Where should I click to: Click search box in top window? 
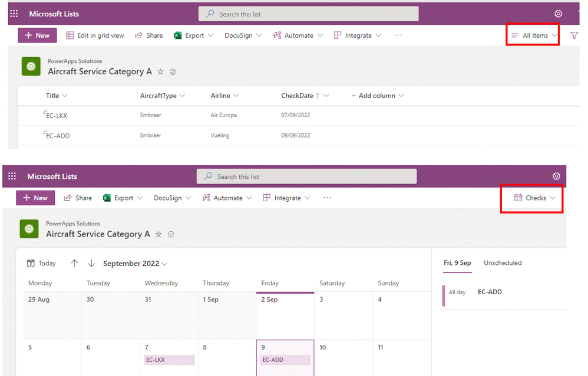coord(308,14)
